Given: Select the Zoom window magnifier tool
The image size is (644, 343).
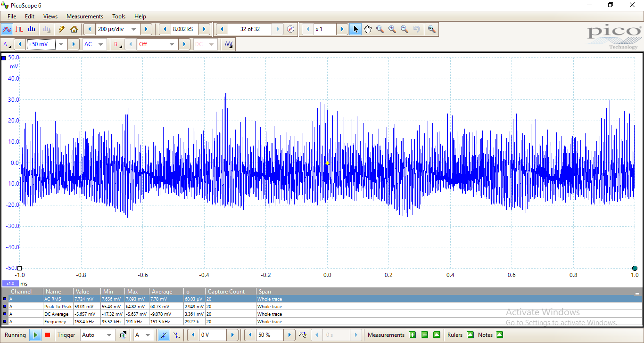Looking at the screenshot, I should coord(380,29).
